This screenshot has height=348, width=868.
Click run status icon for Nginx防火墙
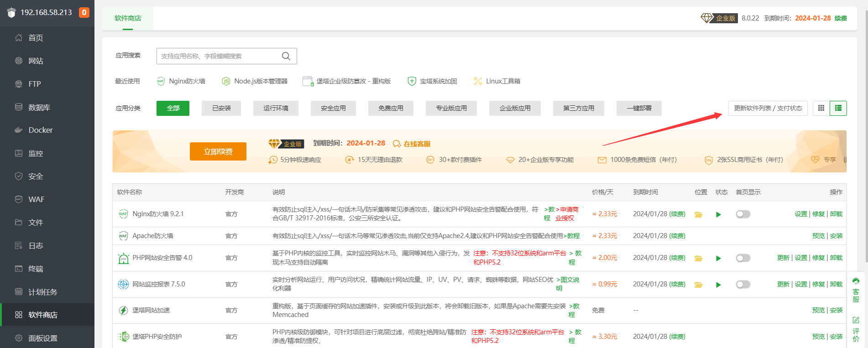pos(718,214)
